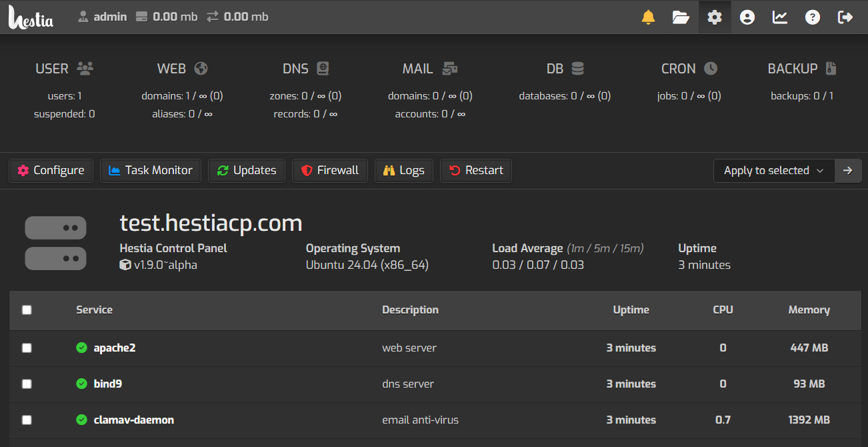Select the bind9 service checkbox
868x447 pixels.
point(27,384)
